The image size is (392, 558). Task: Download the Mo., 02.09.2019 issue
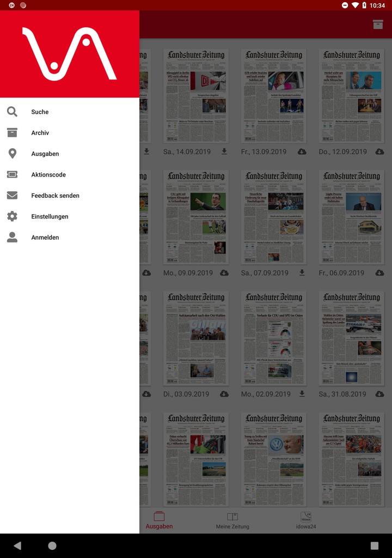coord(302,394)
